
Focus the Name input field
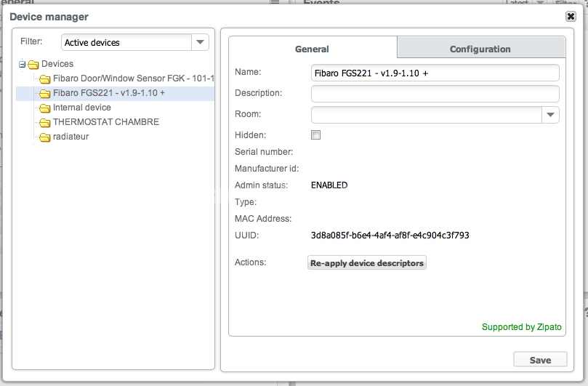point(435,73)
